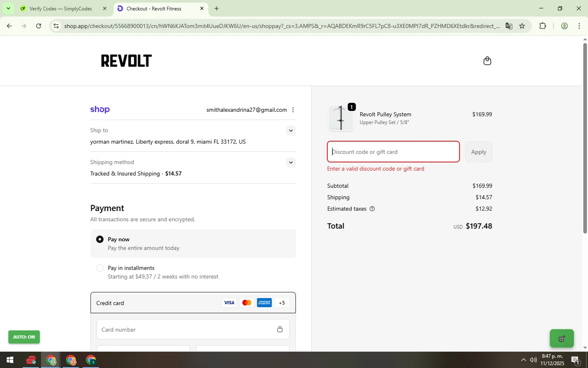The height and width of the screenshot is (368, 588).
Task: Click the estimated taxes help icon
Action: [372, 209]
